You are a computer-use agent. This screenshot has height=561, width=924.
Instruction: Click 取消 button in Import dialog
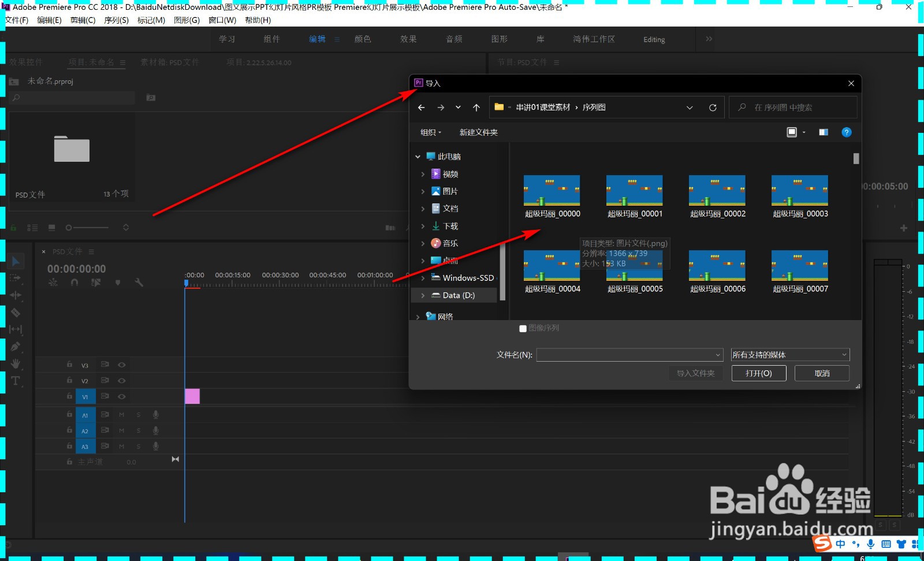(822, 373)
